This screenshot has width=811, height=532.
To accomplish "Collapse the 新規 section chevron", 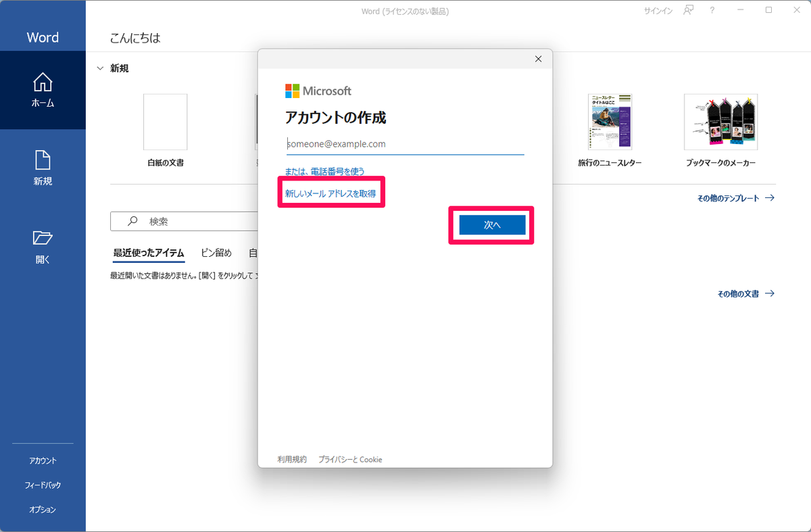I will 100,68.
